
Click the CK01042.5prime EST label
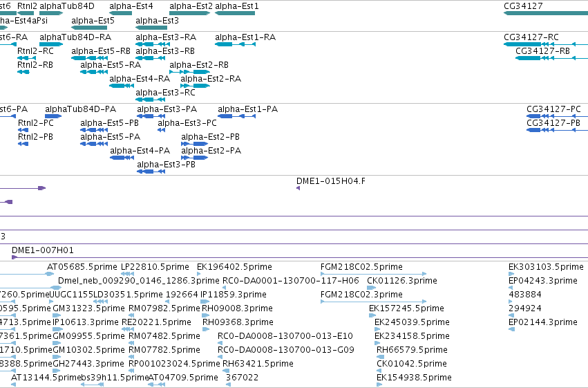412,364
